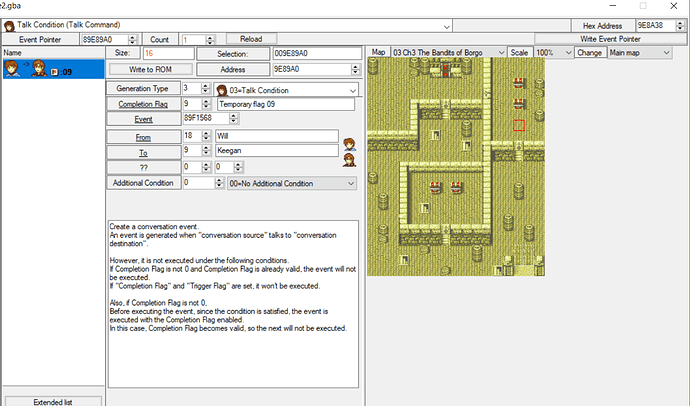The width and height of the screenshot is (690, 406).
Task: Click the face icon in the Generation Type combo box
Action: tap(222, 91)
